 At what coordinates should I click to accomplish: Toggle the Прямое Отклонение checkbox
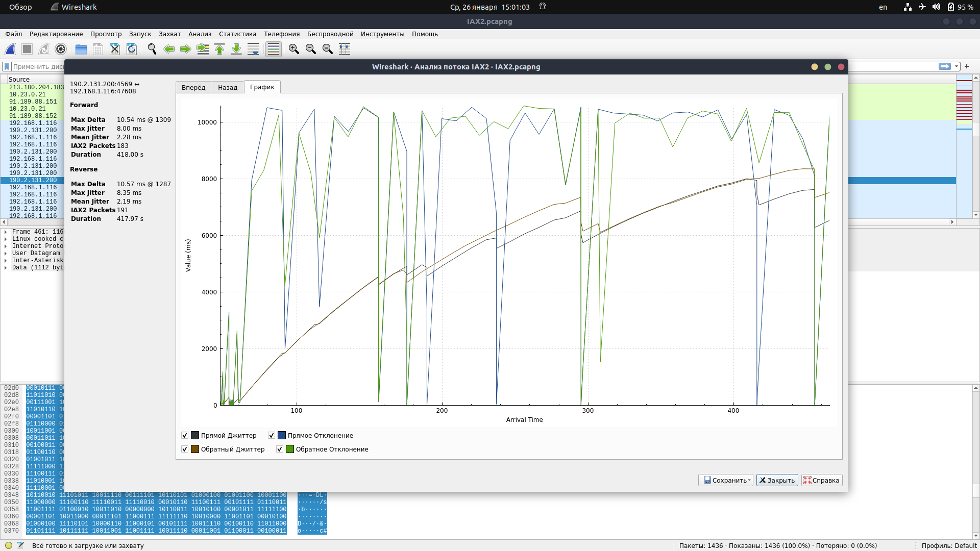coord(272,435)
